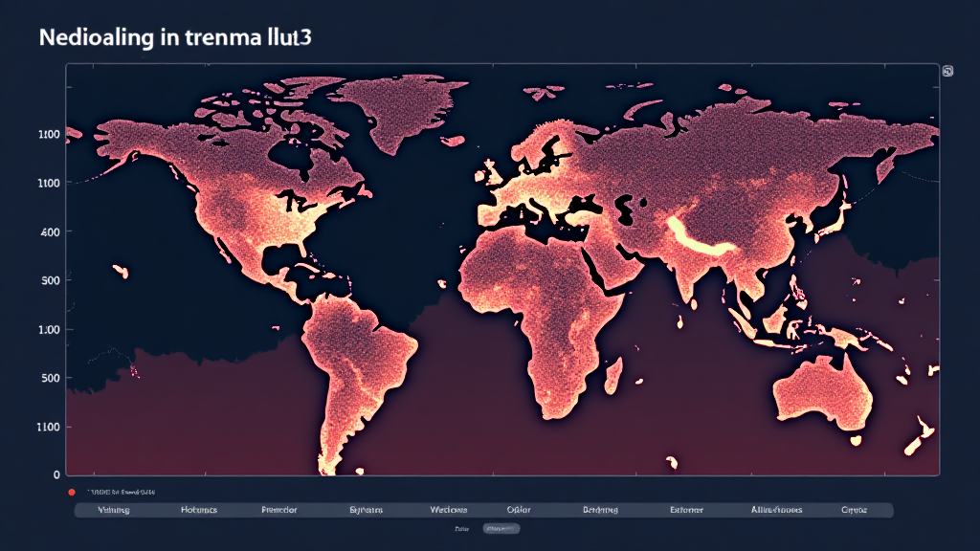Screen dimensions: 980x551
Task: Open the 'Hotumcs' tab
Action: pos(199,510)
